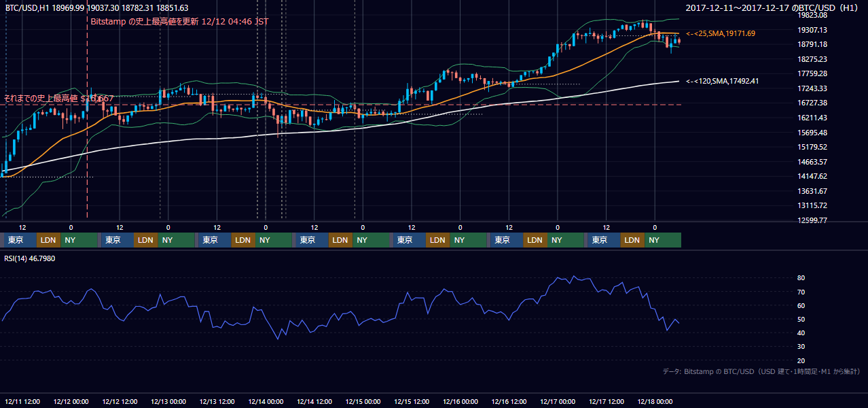Click the 12/13 00:00 date label
The width and height of the screenshot is (868, 408).
click(168, 401)
